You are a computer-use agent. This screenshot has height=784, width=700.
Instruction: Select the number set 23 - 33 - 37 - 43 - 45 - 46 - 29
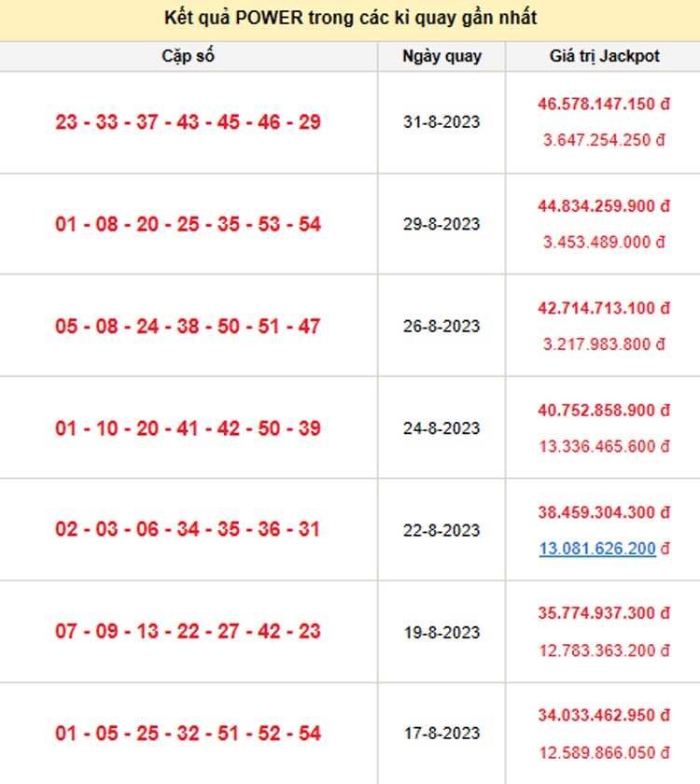[188, 122]
